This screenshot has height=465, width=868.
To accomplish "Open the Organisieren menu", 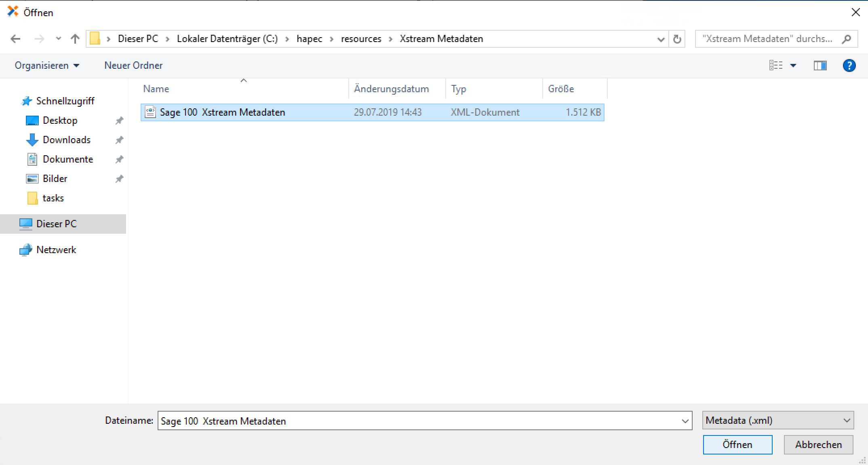I will point(46,66).
